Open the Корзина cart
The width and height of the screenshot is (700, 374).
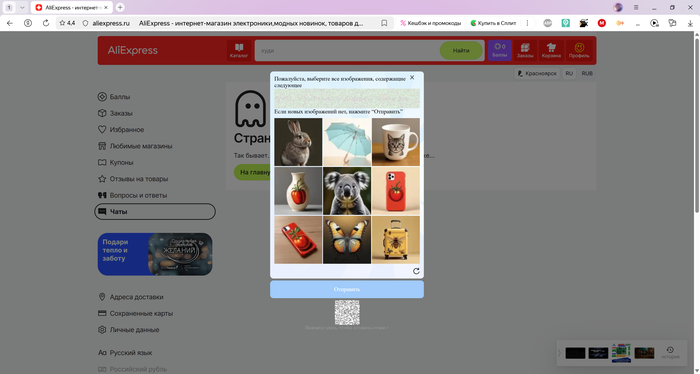pyautogui.click(x=551, y=50)
